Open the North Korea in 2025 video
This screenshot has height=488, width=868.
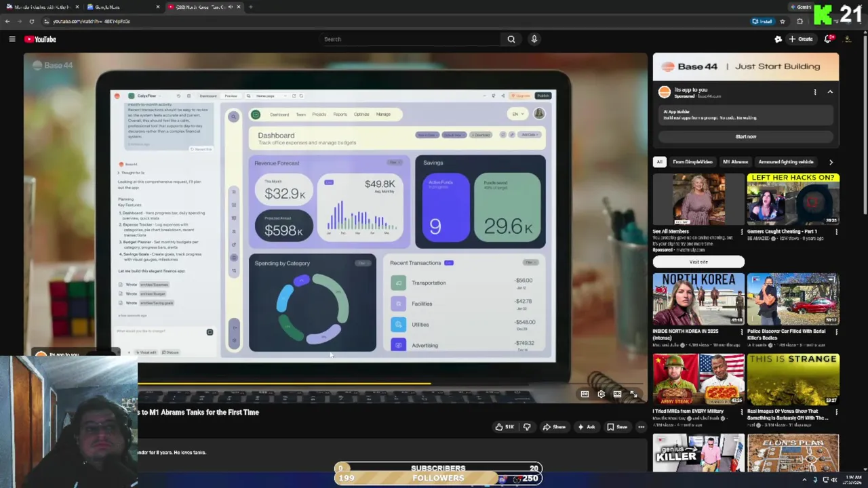click(x=698, y=299)
